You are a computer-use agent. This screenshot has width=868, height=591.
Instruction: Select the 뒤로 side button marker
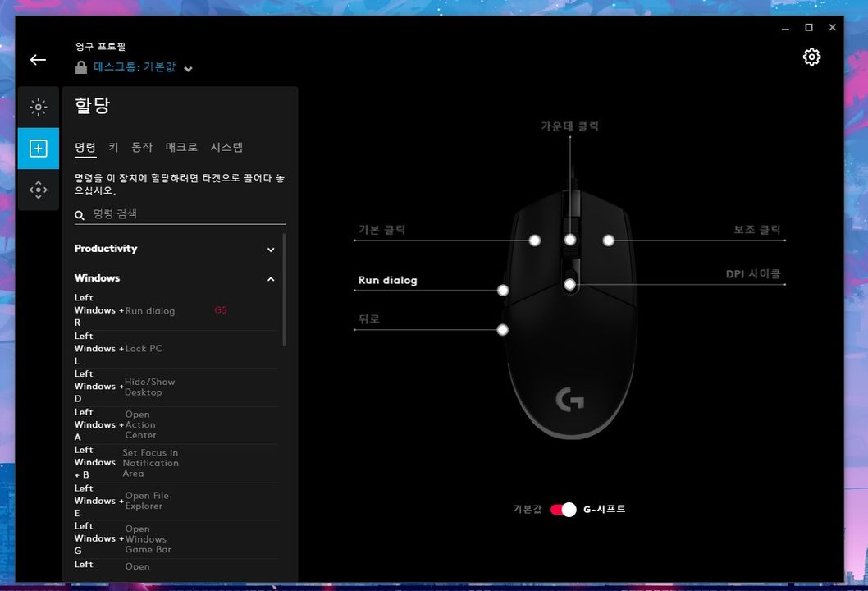tap(502, 330)
